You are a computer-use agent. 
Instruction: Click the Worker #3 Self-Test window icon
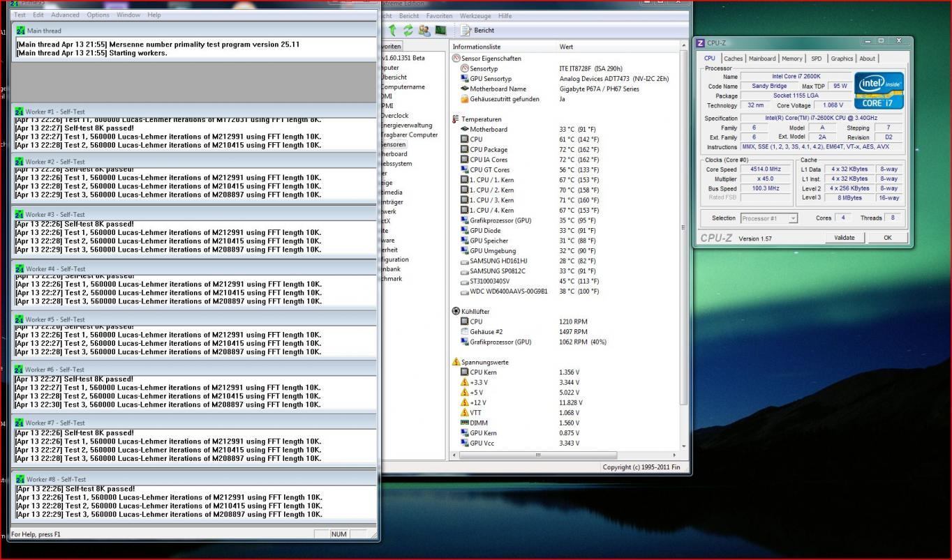20,214
